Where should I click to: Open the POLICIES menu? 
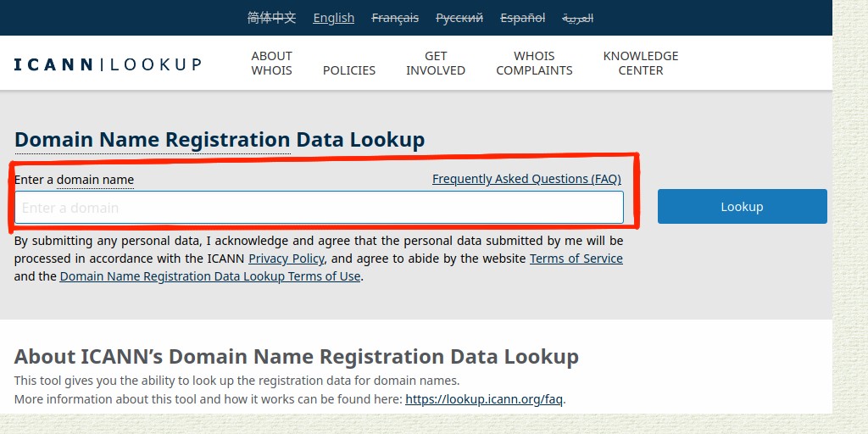pyautogui.click(x=349, y=70)
